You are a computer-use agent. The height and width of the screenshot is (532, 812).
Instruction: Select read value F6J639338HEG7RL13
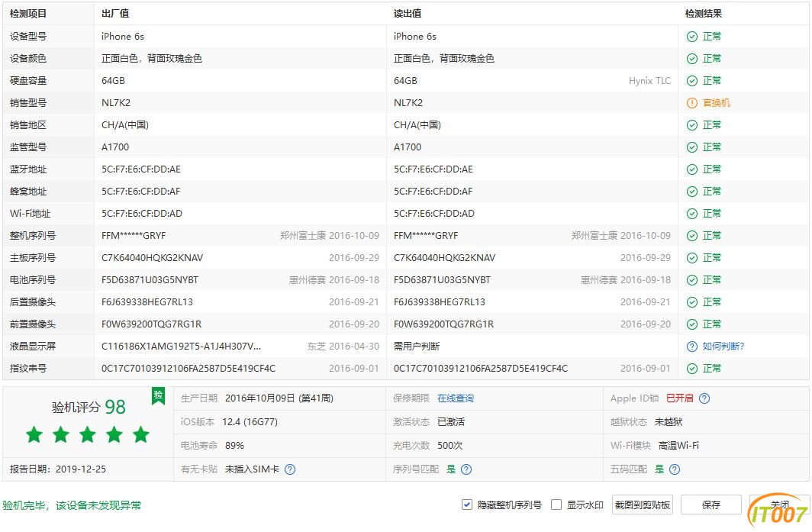[x=439, y=302]
